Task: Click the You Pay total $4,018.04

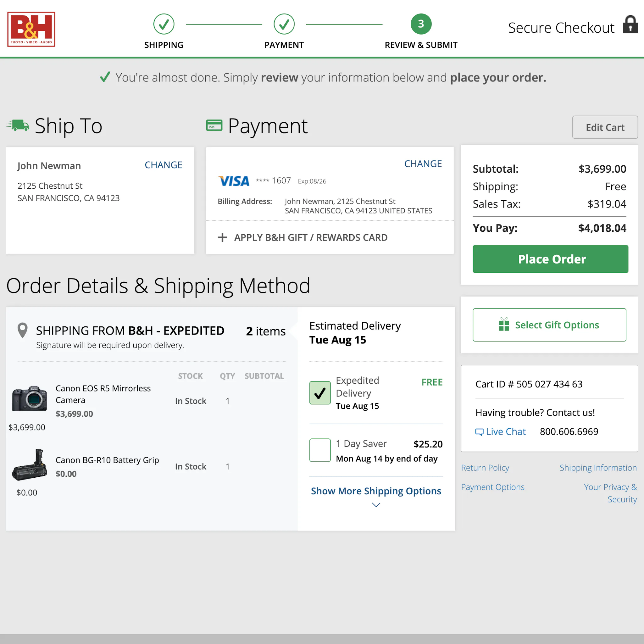Action: click(x=602, y=228)
